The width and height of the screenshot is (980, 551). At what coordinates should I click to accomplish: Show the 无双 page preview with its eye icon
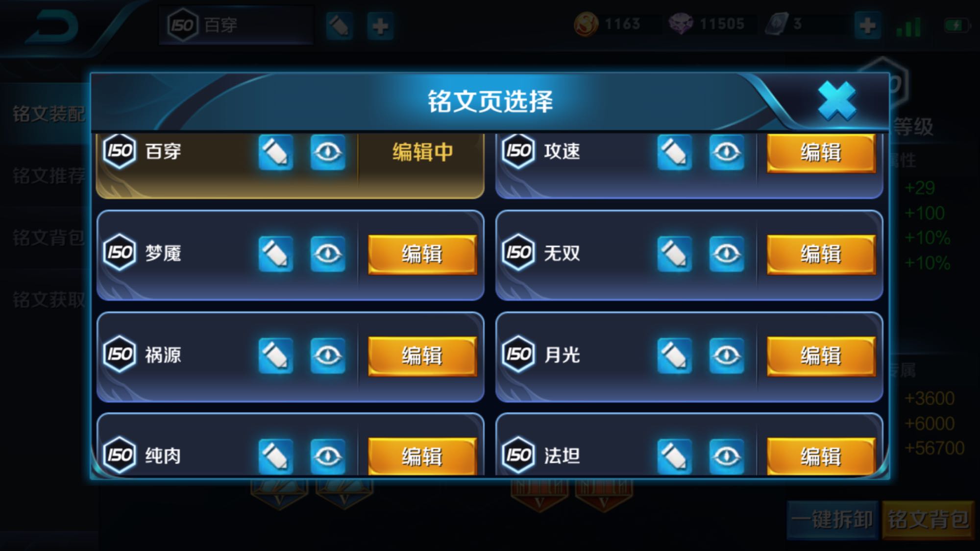point(727,254)
